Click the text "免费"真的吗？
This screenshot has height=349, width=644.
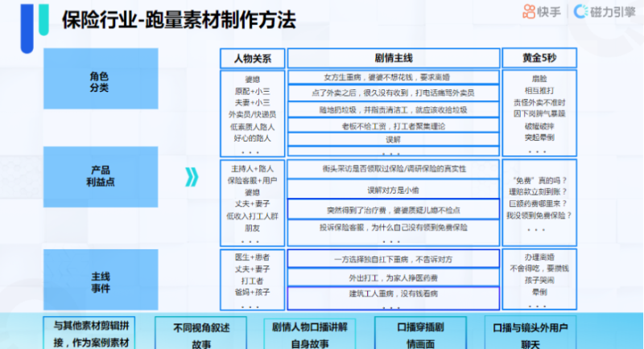[x=539, y=180]
